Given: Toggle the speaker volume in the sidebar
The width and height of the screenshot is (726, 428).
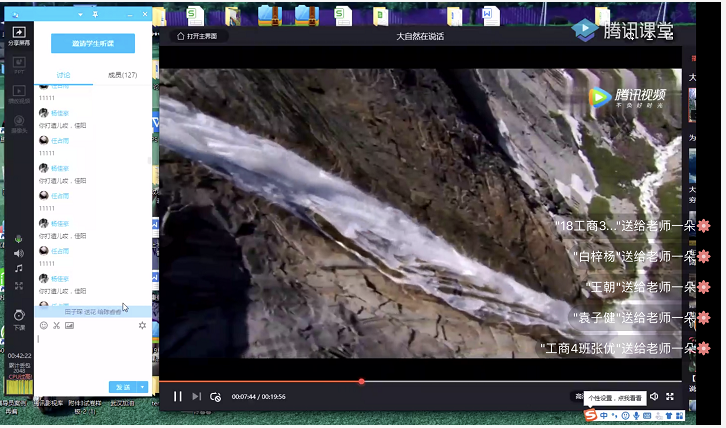Looking at the screenshot, I should 18,253.
